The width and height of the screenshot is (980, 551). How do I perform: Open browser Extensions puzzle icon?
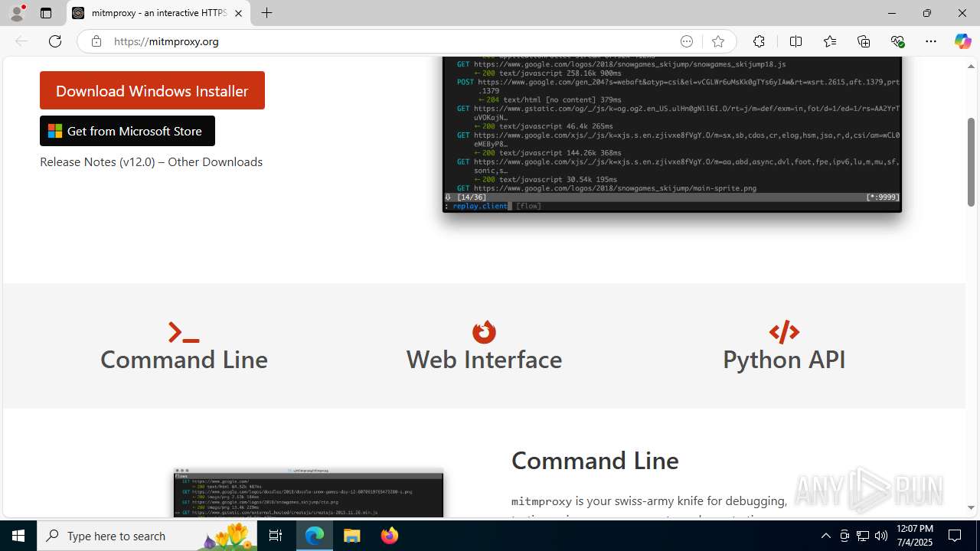click(759, 41)
